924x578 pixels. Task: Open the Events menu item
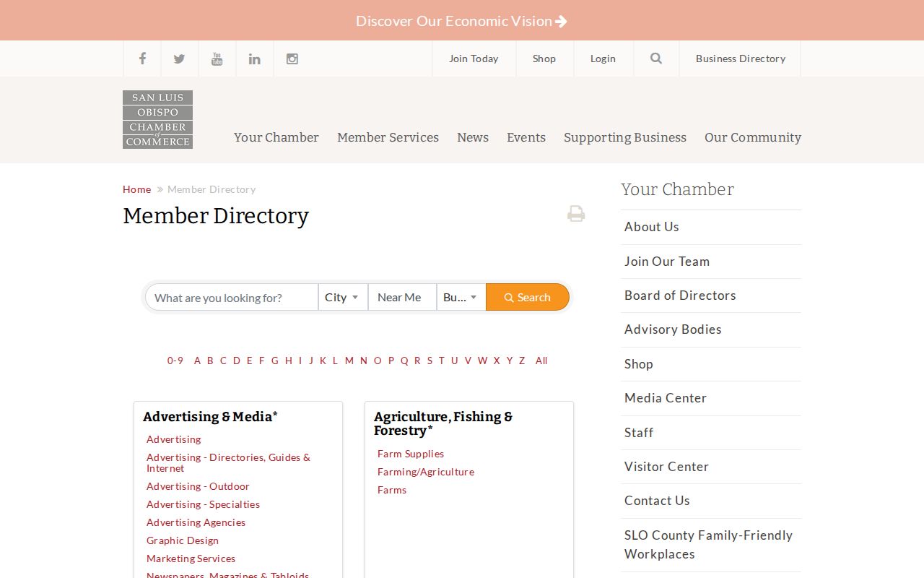click(526, 137)
